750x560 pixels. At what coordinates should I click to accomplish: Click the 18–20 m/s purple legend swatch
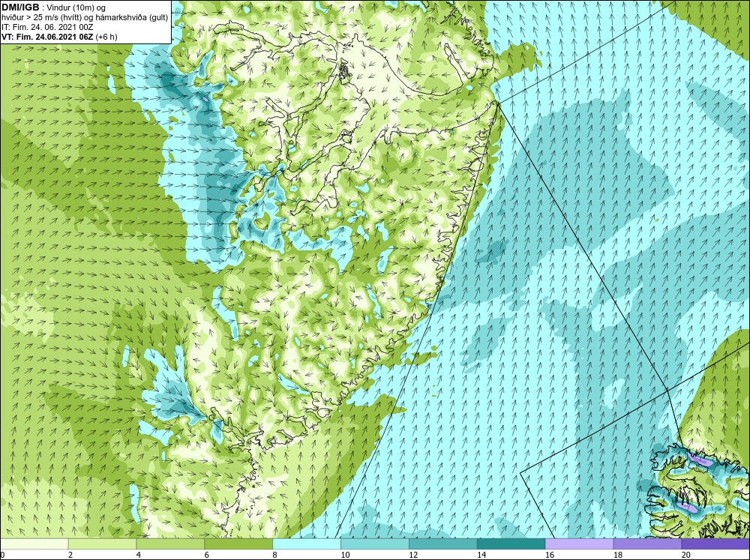click(x=647, y=544)
